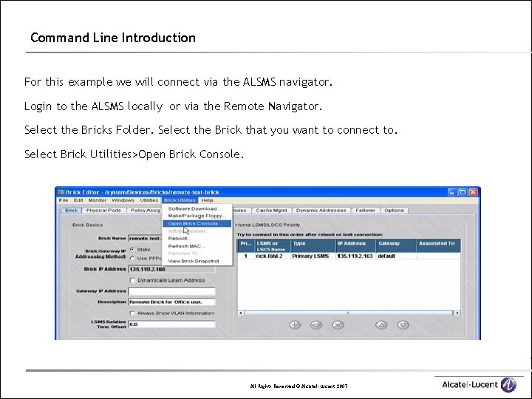The image size is (532, 399).
Task: Select the Use PPPoE radio button
Action: 132,258
